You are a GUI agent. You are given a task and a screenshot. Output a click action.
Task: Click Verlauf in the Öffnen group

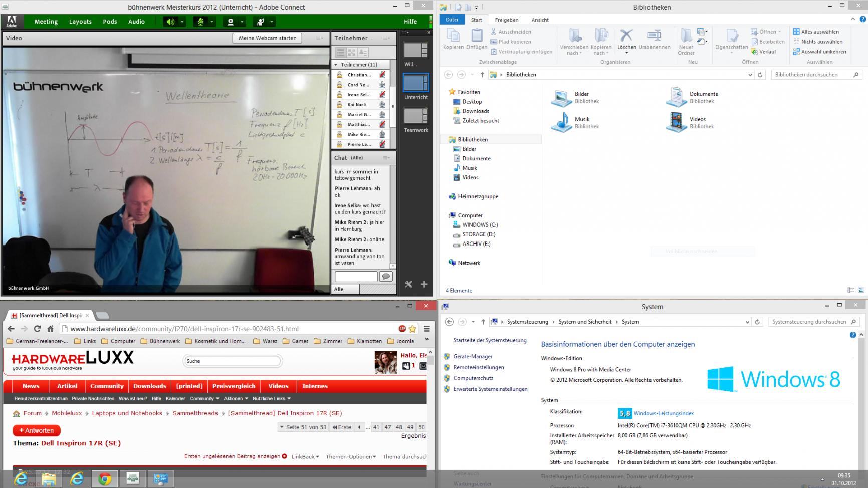click(x=764, y=52)
